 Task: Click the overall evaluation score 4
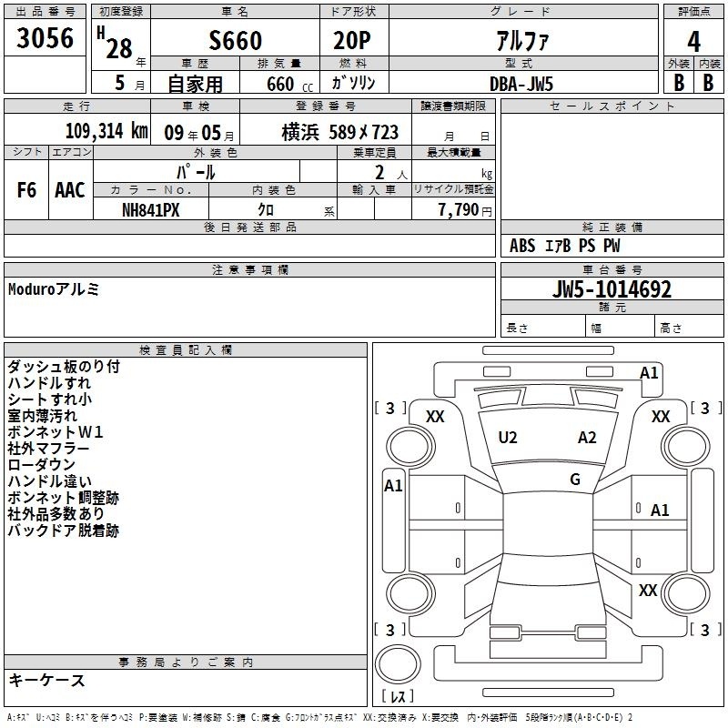(x=693, y=41)
